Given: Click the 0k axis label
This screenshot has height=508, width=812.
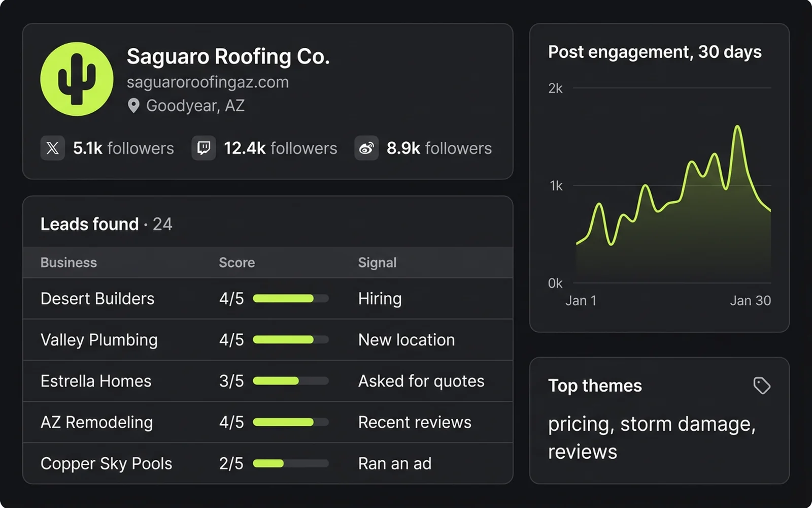Looking at the screenshot, I should click(555, 283).
